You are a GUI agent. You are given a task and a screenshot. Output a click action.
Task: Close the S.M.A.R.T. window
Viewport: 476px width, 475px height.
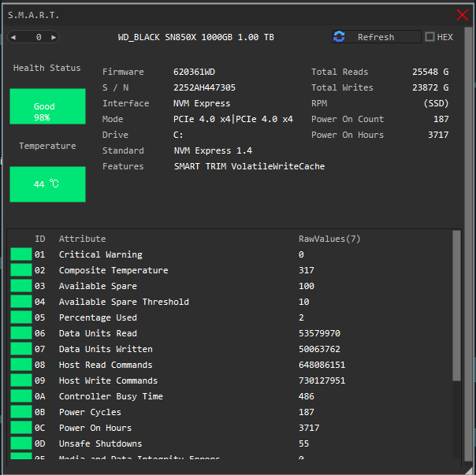click(462, 15)
